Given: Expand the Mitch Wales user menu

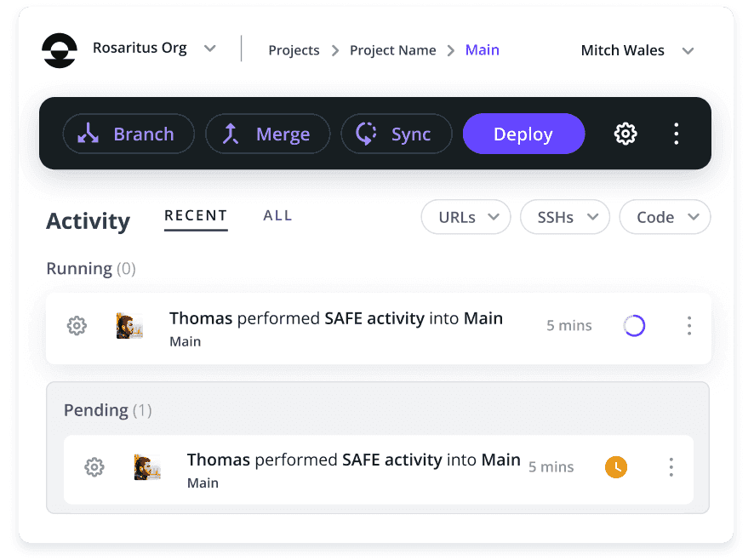Looking at the screenshot, I should [x=688, y=50].
